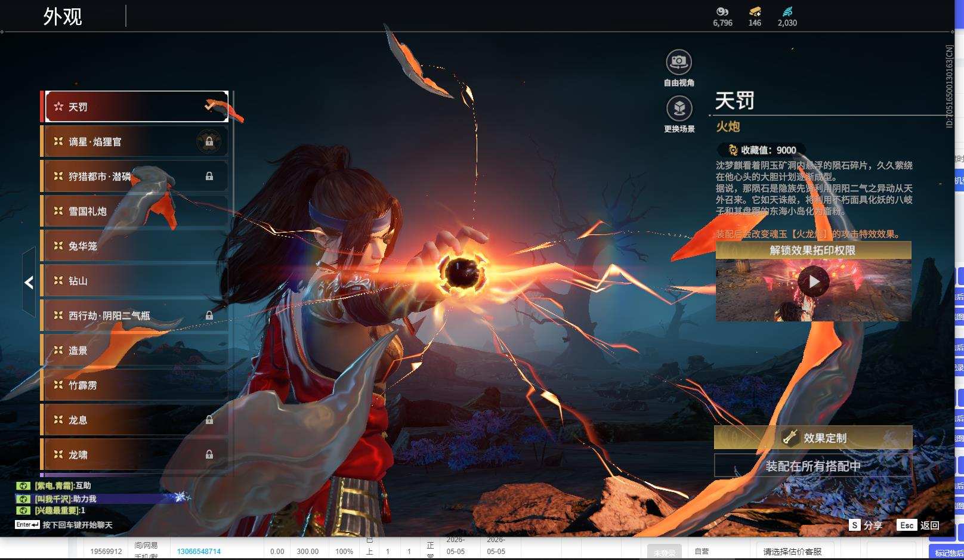This screenshot has width=964, height=560.
Task: Click the channel icon beside [兴趣最重要] chat message
Action: click(23, 511)
